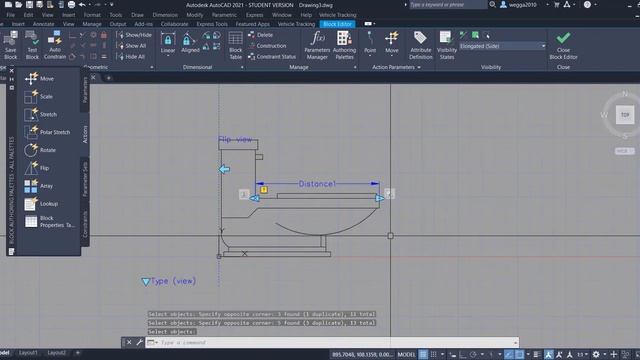Screen dimensions: 640x360
Task: Click the TOP face of the ViewCube
Action: click(625, 115)
